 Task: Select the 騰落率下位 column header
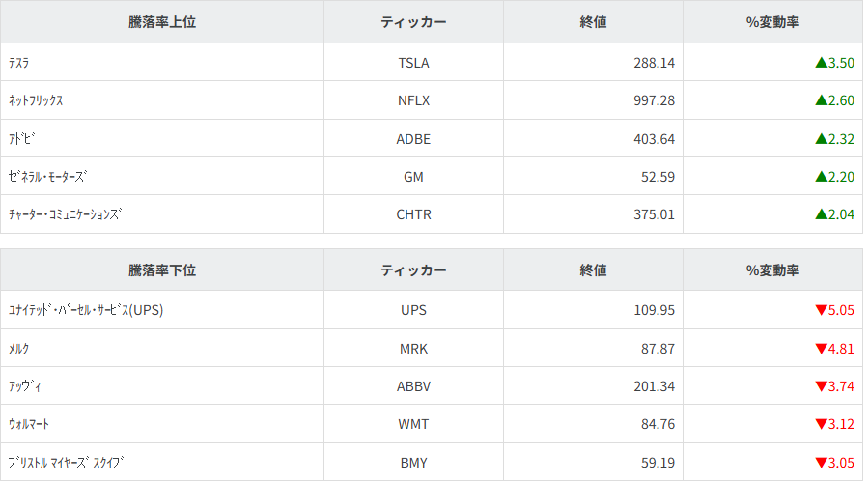click(x=162, y=269)
